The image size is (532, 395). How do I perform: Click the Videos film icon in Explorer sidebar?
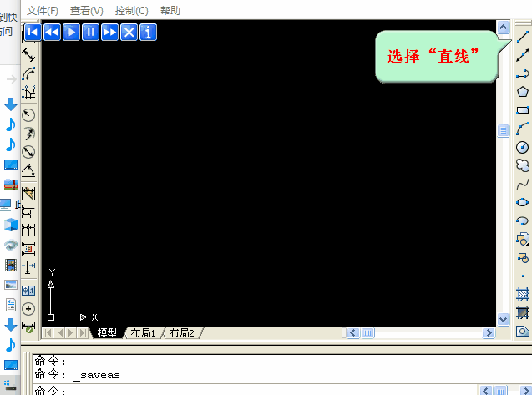point(11,265)
